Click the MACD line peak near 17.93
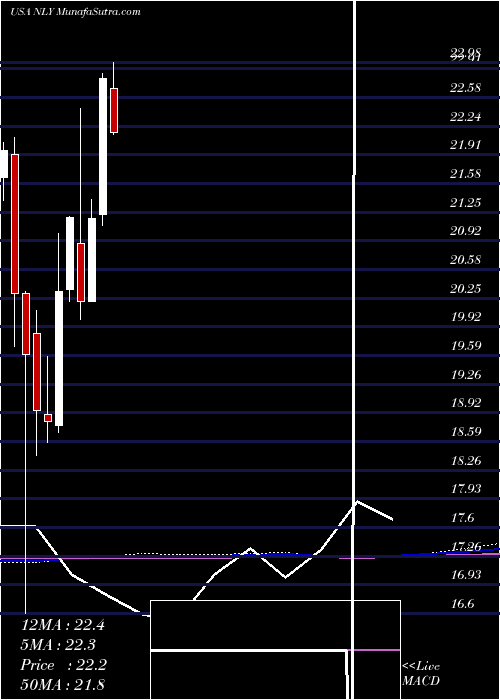This screenshot has width=500, height=700. [x=357, y=501]
